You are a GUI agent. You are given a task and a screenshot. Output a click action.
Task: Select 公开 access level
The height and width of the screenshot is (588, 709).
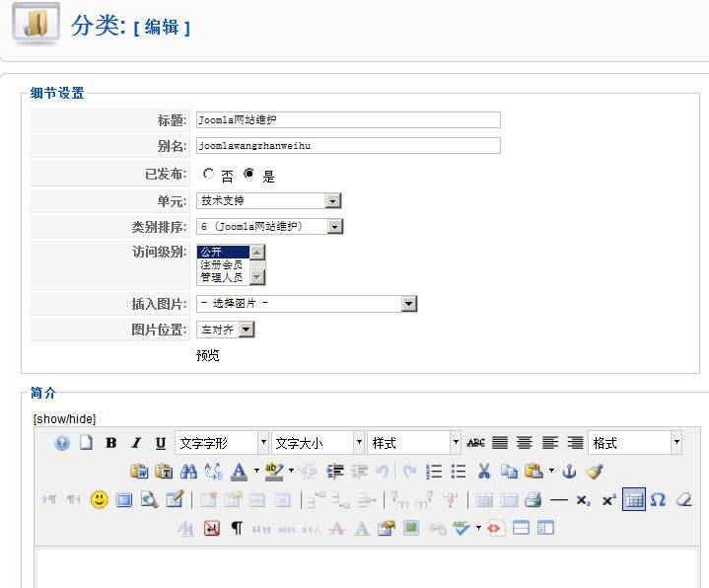tap(223, 252)
